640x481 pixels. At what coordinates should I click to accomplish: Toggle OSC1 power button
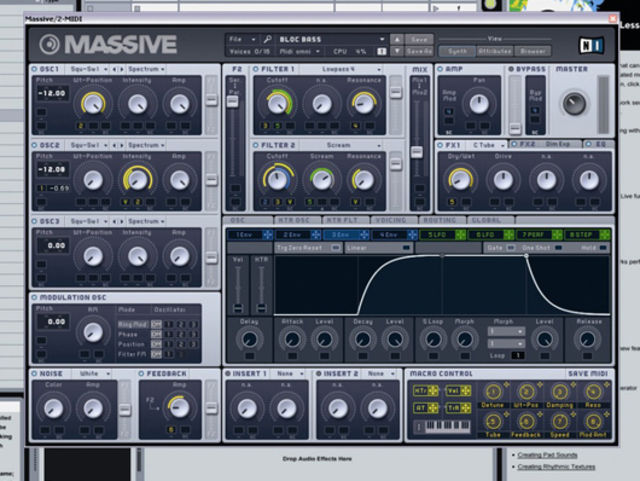[34, 69]
